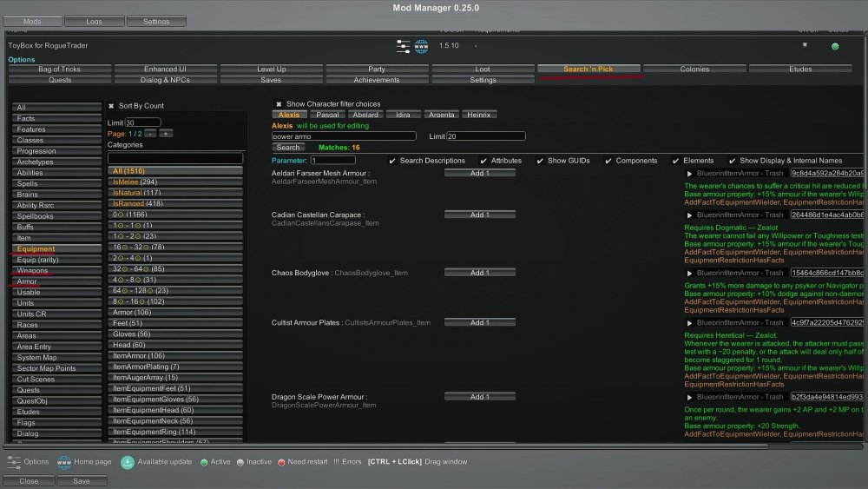868x489 pixels.
Task: Expand Chaos Bodyglove blueprint disclosure triangle
Action: click(689, 273)
